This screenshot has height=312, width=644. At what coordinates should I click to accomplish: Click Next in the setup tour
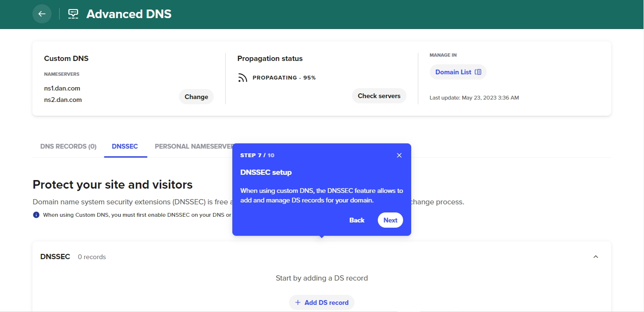coord(390,220)
